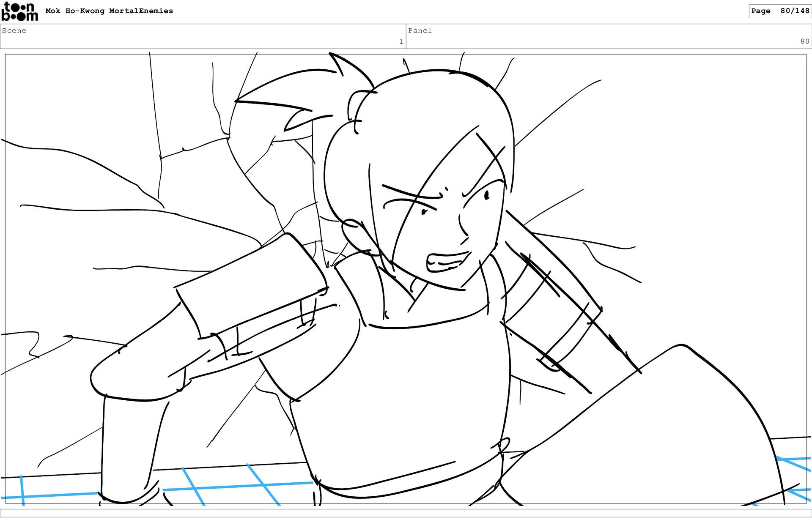Viewport: 812px width, 525px height.
Task: Click the 'Mok Ho-Kwong MortalEnemies' title text
Action: pos(109,11)
